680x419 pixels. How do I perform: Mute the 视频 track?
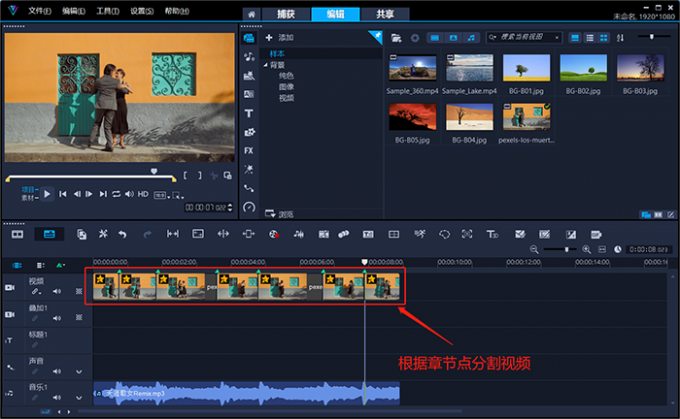coord(57,291)
